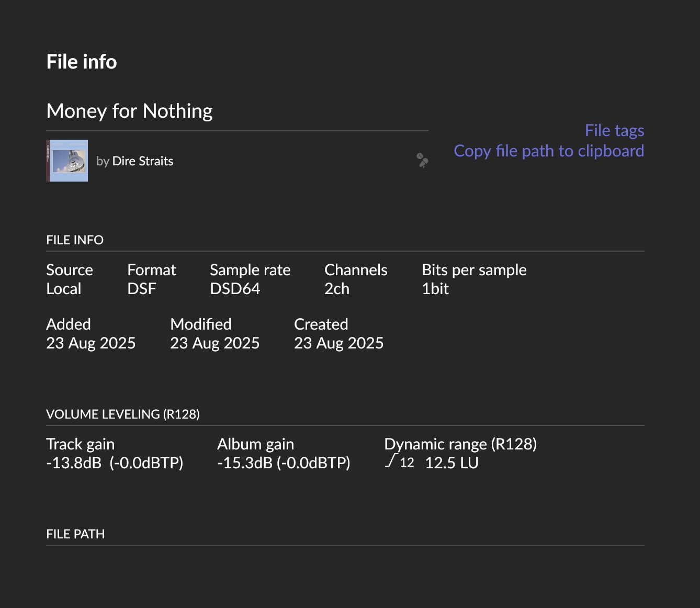Click the VOLUME LEVELING (R128) section header
Image resolution: width=700 pixels, height=608 pixels.
(x=123, y=414)
